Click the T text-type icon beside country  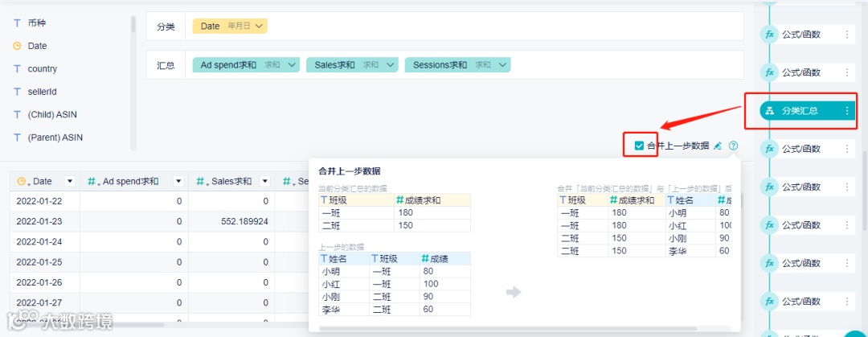tap(17, 68)
